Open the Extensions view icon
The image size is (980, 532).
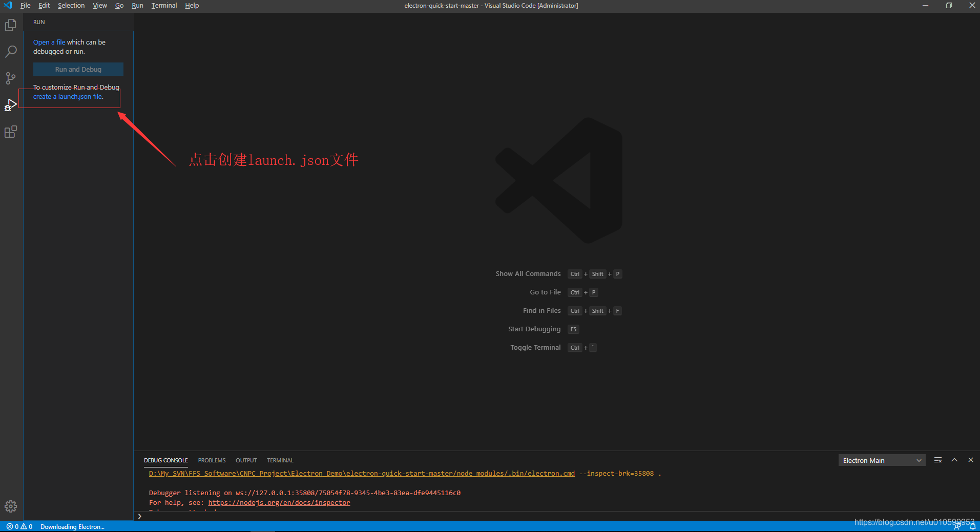(x=11, y=132)
